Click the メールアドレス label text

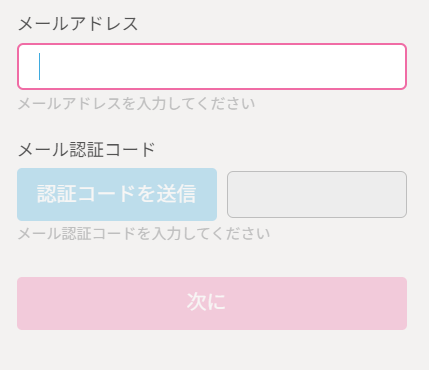pyautogui.click(x=78, y=24)
